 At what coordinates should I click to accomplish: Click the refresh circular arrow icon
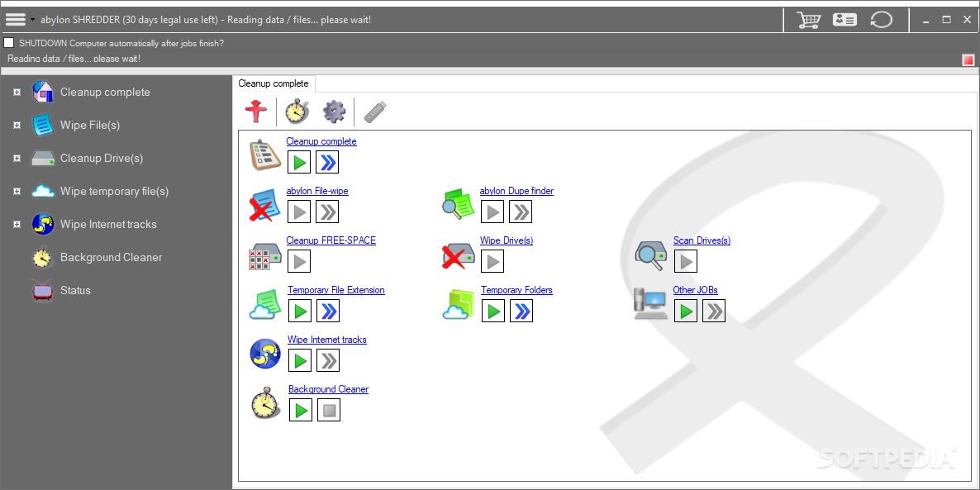tap(881, 19)
